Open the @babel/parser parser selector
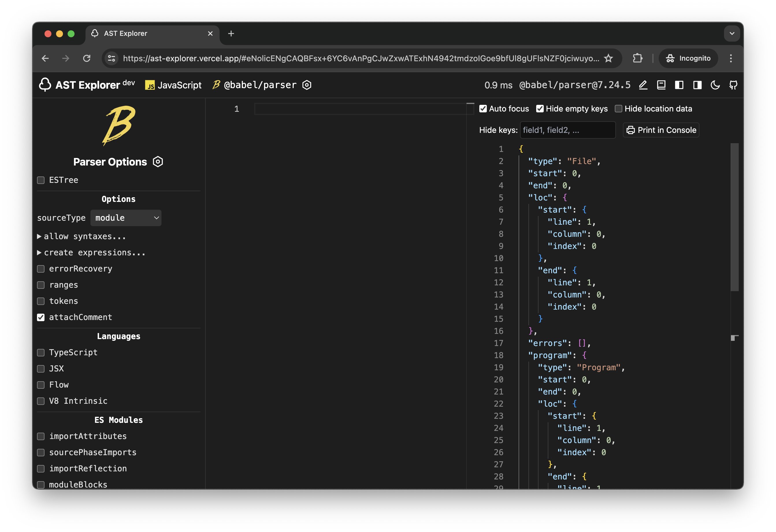776x532 pixels. [255, 85]
